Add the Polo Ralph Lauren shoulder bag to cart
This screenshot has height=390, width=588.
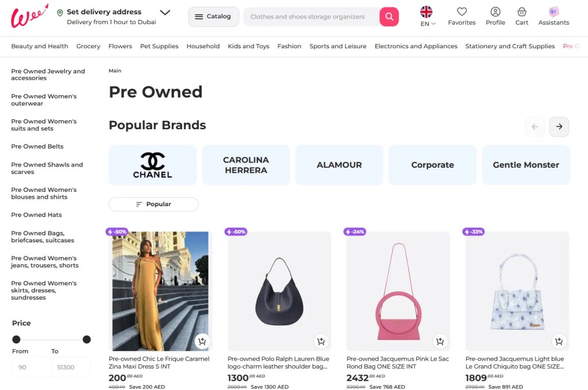[321, 341]
